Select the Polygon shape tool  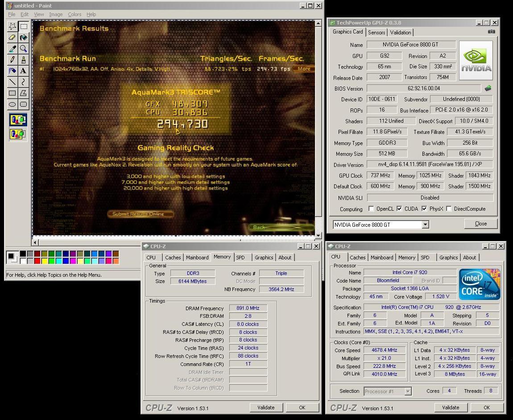coord(24,93)
